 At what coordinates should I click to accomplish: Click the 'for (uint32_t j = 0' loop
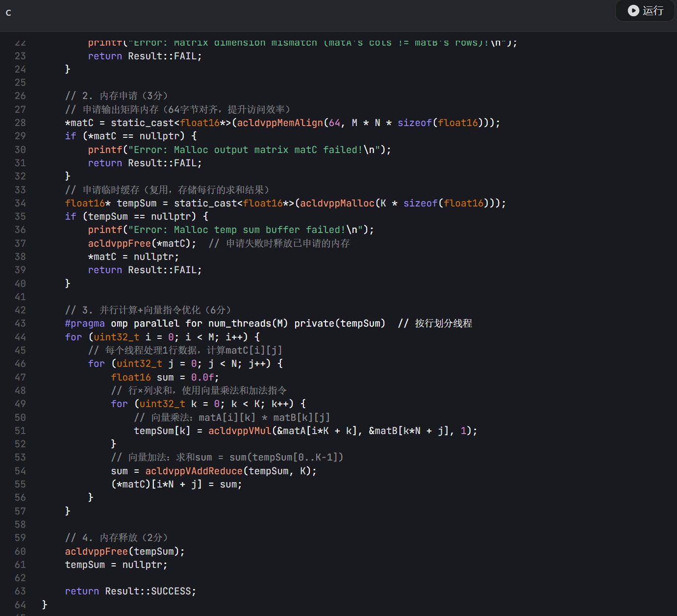pos(185,363)
